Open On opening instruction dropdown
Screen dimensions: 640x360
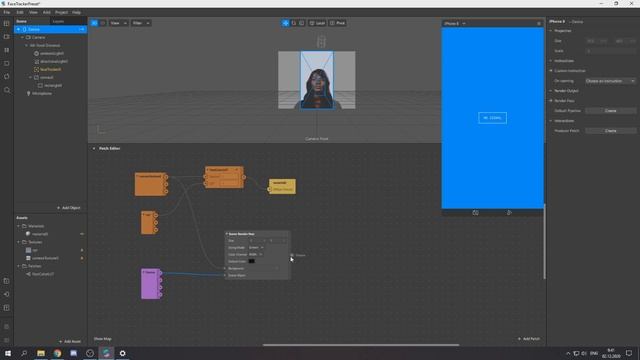click(610, 81)
